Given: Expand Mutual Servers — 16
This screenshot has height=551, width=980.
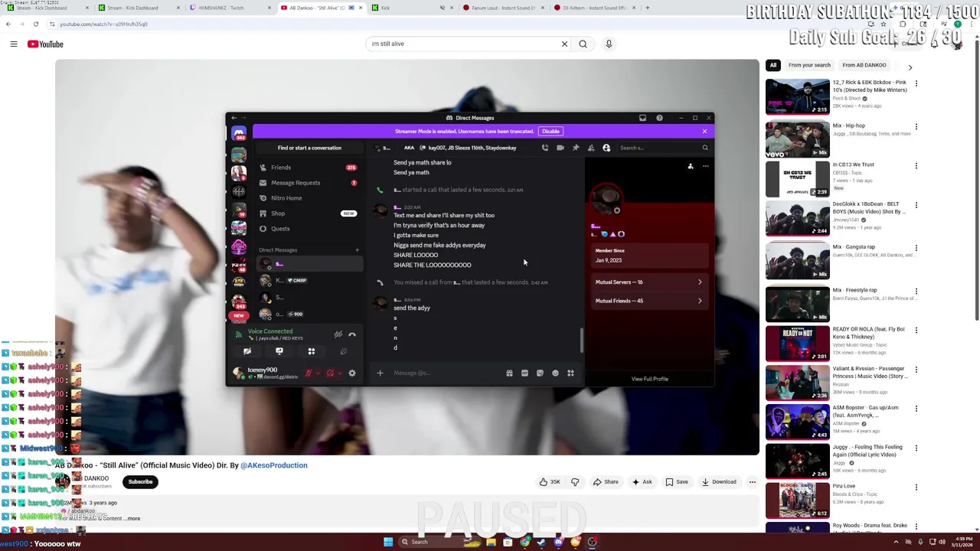Looking at the screenshot, I should (x=649, y=282).
